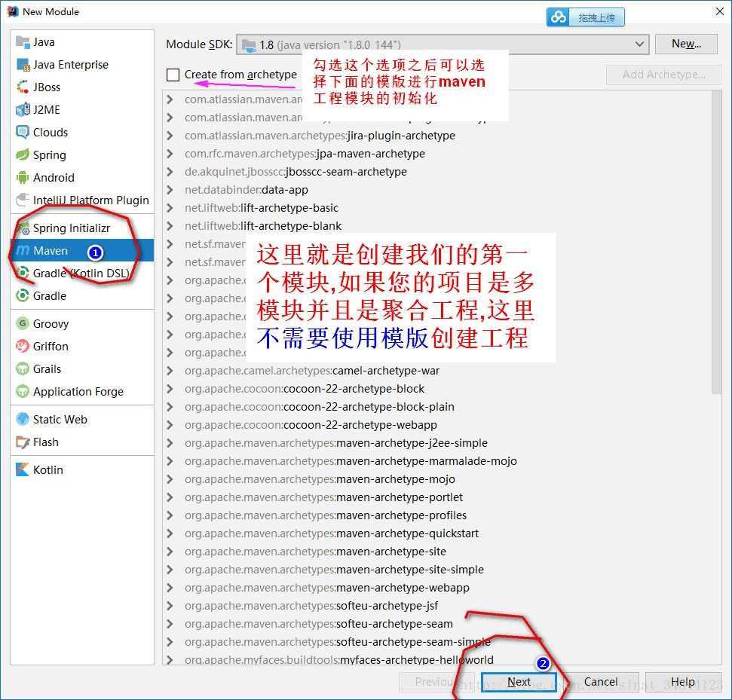Choose Kotlin module type label
The width and height of the screenshot is (732, 700).
pyautogui.click(x=47, y=469)
